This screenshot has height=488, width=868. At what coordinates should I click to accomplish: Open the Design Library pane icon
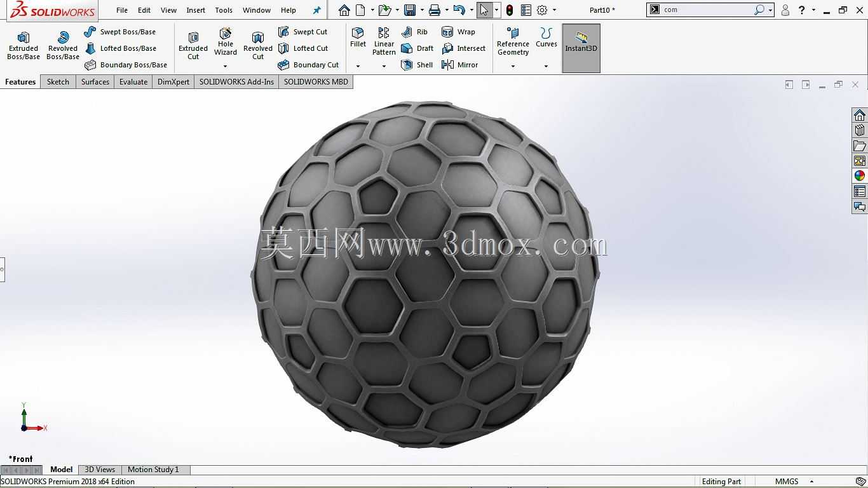pyautogui.click(x=860, y=130)
